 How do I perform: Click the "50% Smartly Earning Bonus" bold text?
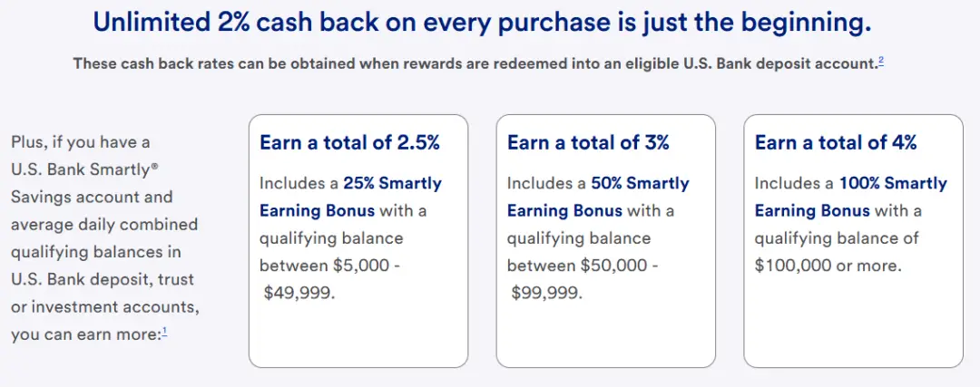640,183
